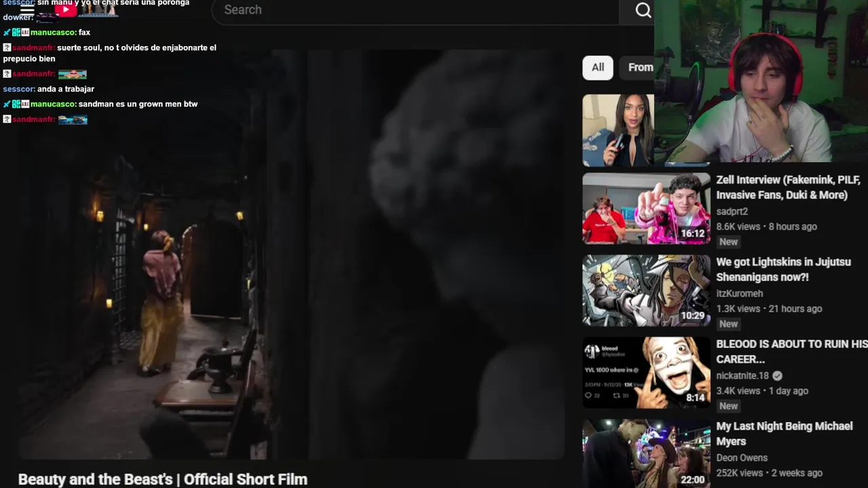Click the New badge under itzKuromeh video

pyautogui.click(x=728, y=324)
